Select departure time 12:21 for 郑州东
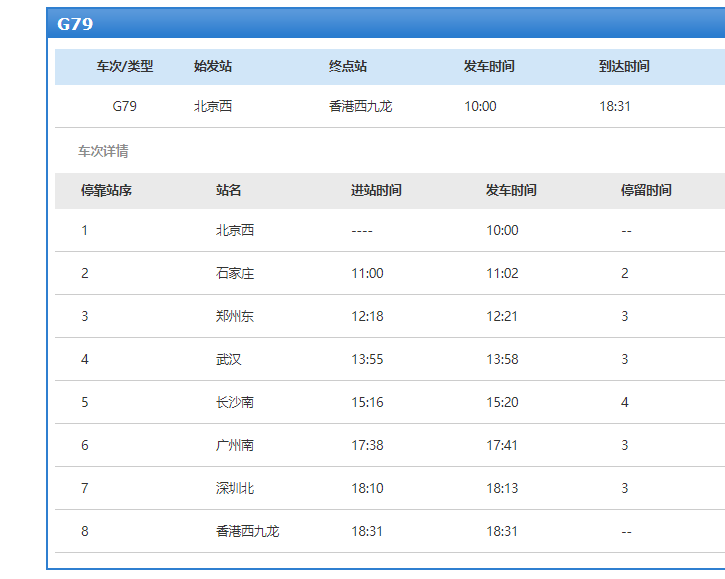The width and height of the screenshot is (725, 579). coord(502,316)
